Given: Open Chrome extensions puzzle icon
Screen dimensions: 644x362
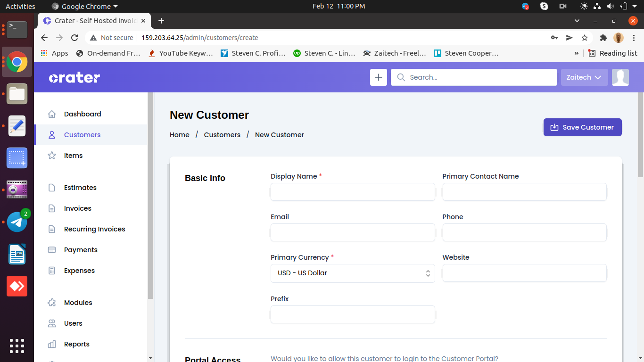Looking at the screenshot, I should (x=603, y=38).
